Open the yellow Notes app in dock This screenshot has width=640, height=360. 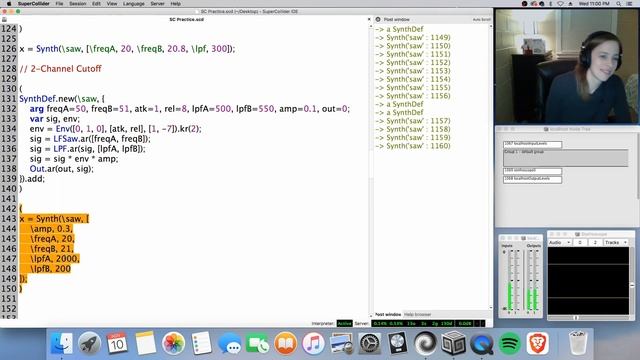tap(145, 343)
